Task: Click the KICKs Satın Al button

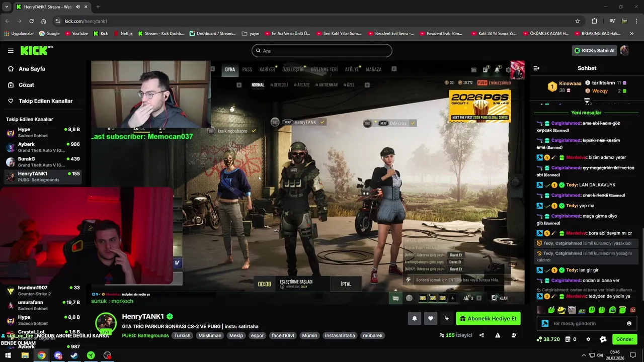Action: [x=594, y=51]
